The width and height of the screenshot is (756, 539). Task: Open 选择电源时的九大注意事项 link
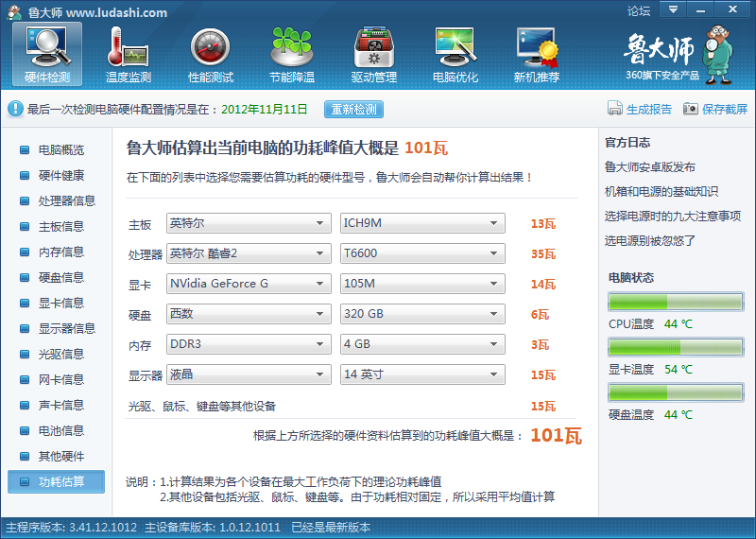(x=673, y=217)
